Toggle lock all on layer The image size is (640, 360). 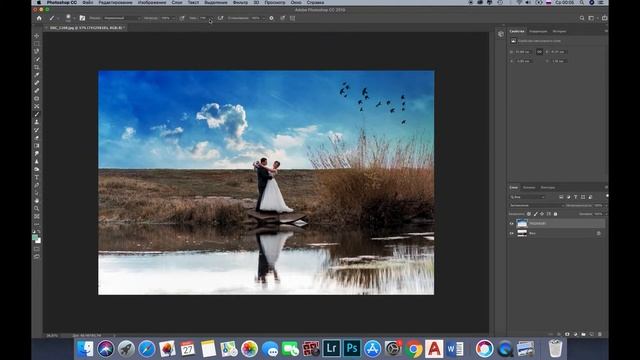coord(556,214)
